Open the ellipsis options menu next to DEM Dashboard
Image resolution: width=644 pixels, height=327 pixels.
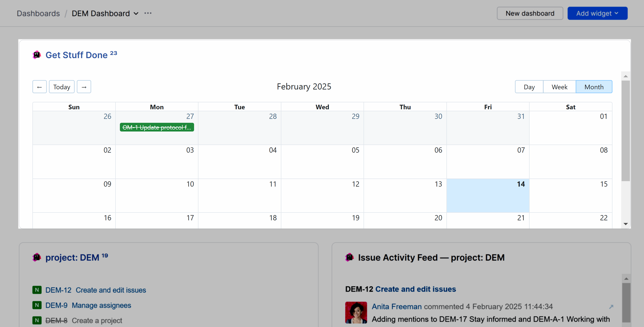148,13
